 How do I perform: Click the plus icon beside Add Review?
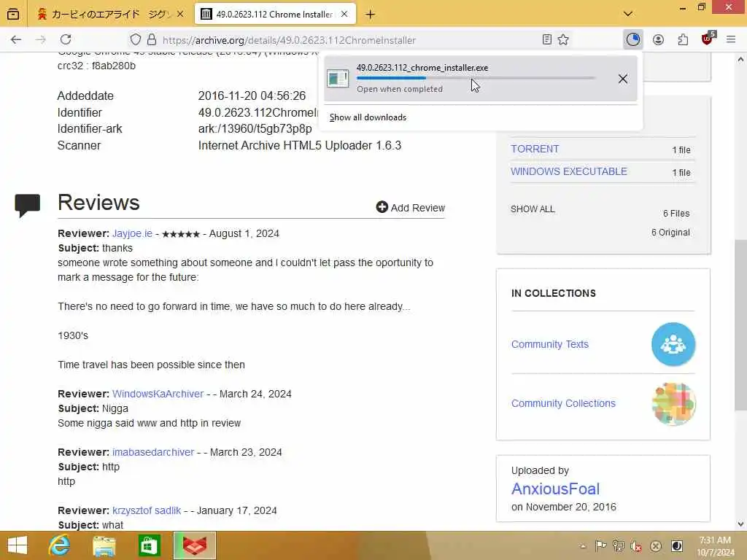(382, 206)
